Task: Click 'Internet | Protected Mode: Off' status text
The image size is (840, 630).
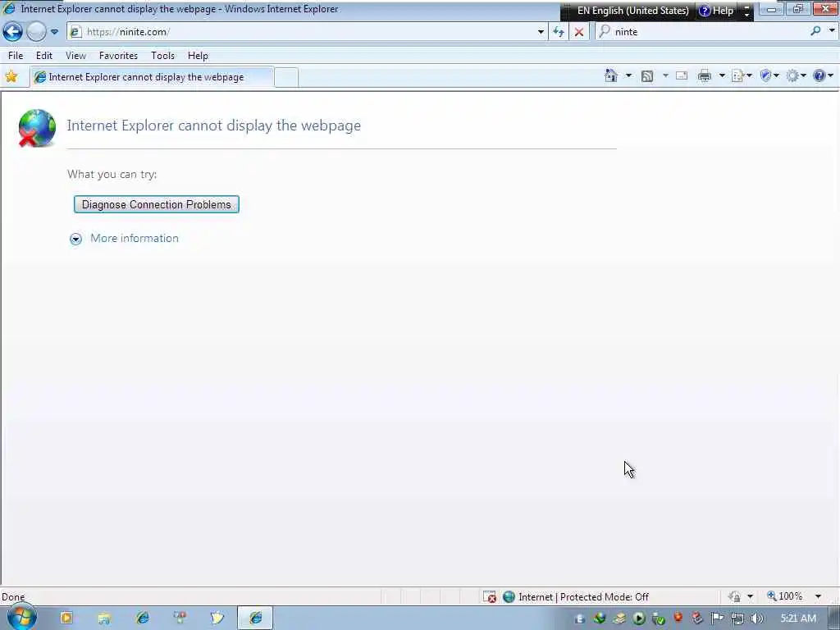Action: pyautogui.click(x=583, y=597)
